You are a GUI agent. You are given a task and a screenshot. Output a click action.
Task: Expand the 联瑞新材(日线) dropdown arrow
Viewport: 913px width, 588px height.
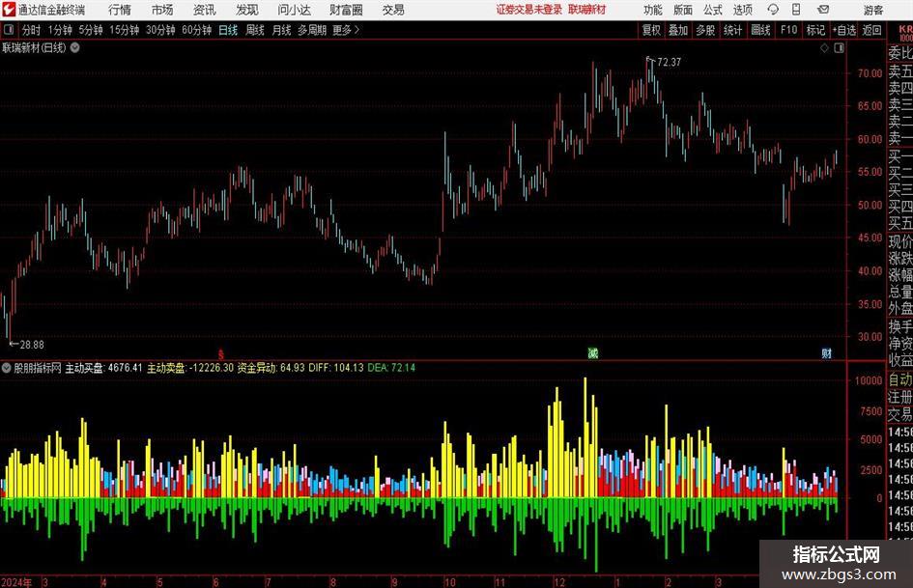(75, 47)
